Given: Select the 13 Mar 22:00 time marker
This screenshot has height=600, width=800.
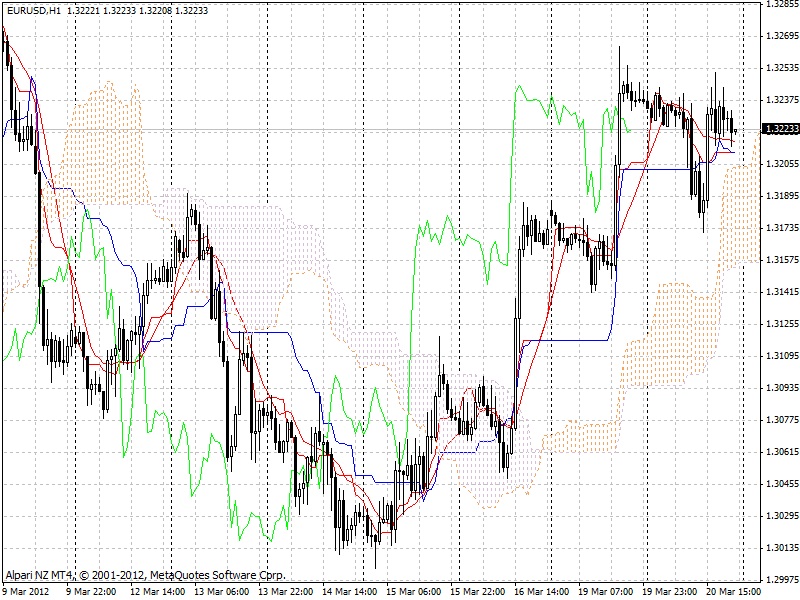Looking at the screenshot, I should (283, 592).
